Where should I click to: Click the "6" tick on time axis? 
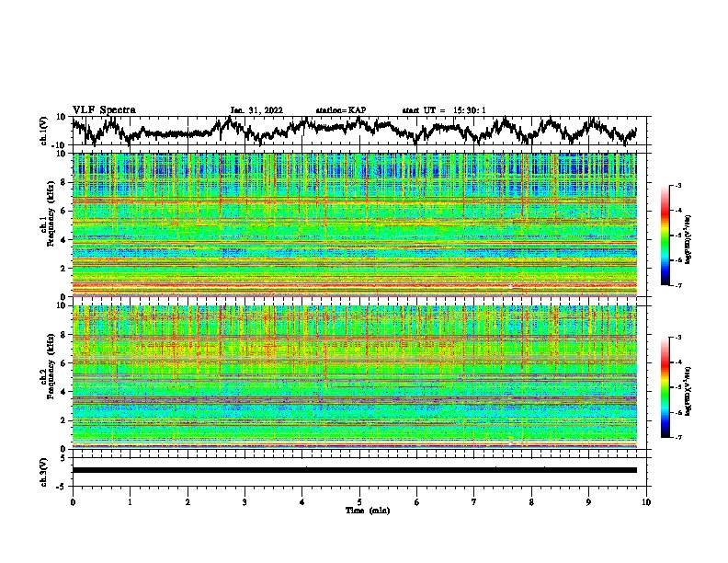tap(417, 502)
